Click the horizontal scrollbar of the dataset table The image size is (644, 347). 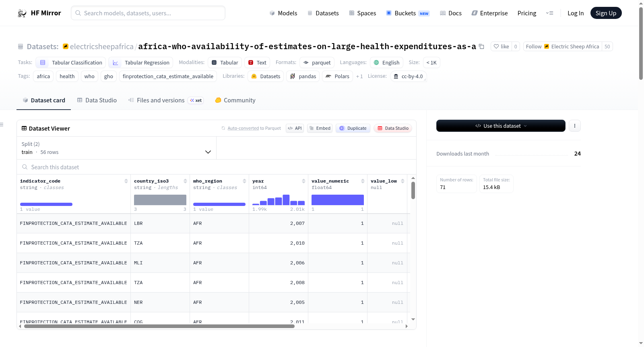point(159,326)
